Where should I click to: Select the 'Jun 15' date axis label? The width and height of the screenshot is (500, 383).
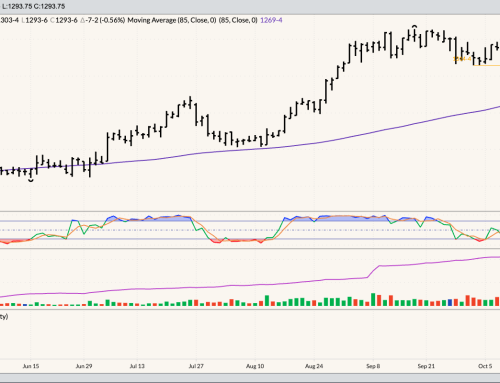coord(31,366)
